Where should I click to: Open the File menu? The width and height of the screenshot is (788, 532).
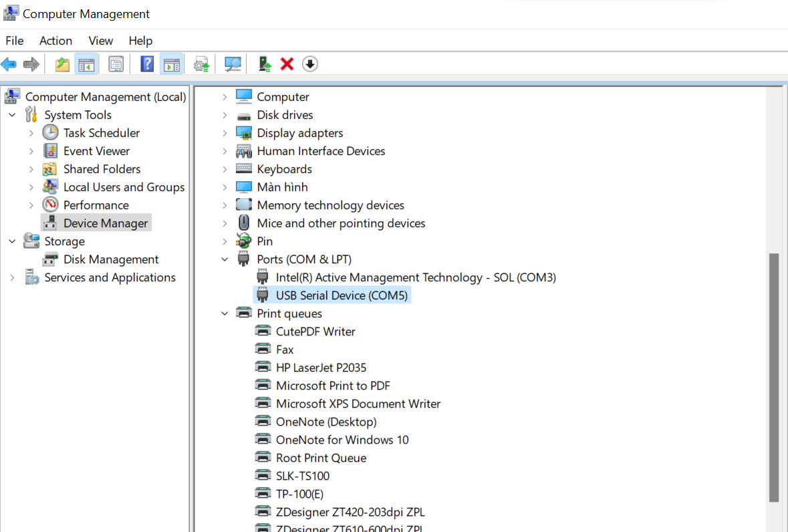pyautogui.click(x=15, y=41)
